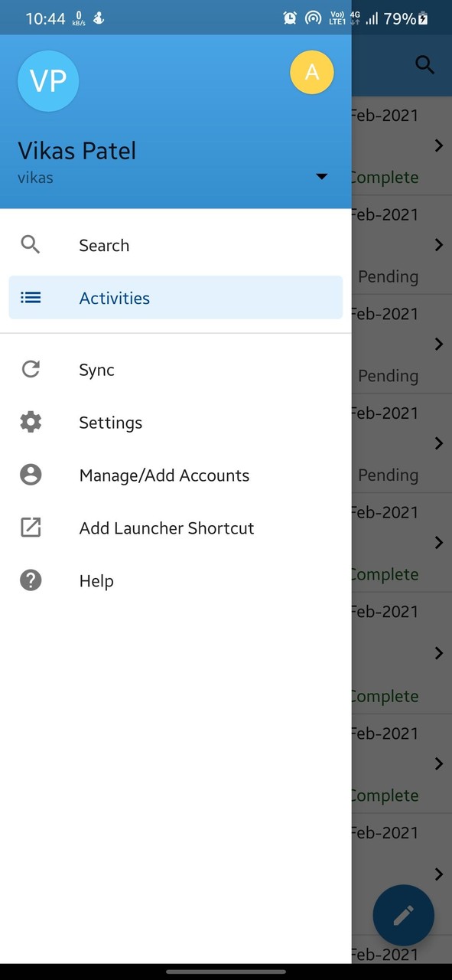Tap the Sync refresh icon
This screenshot has width=452, height=980.
31,369
